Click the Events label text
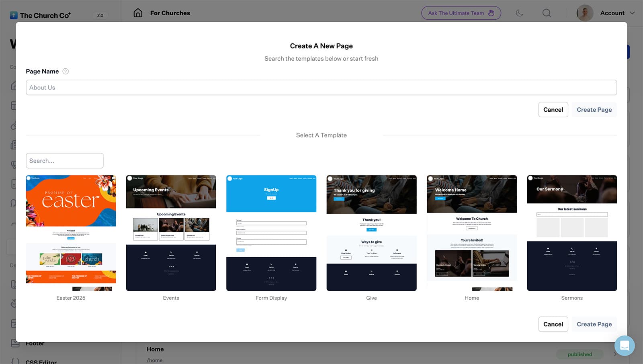 171,298
